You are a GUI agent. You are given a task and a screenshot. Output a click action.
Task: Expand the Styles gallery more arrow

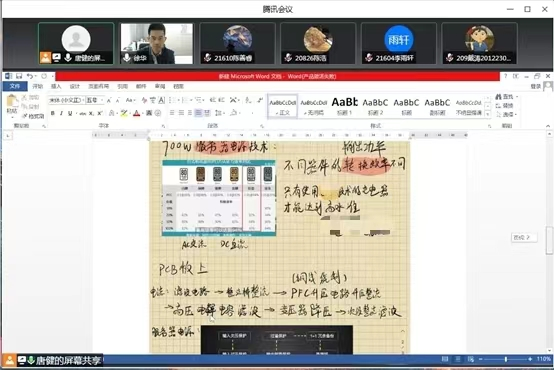tap(488, 114)
